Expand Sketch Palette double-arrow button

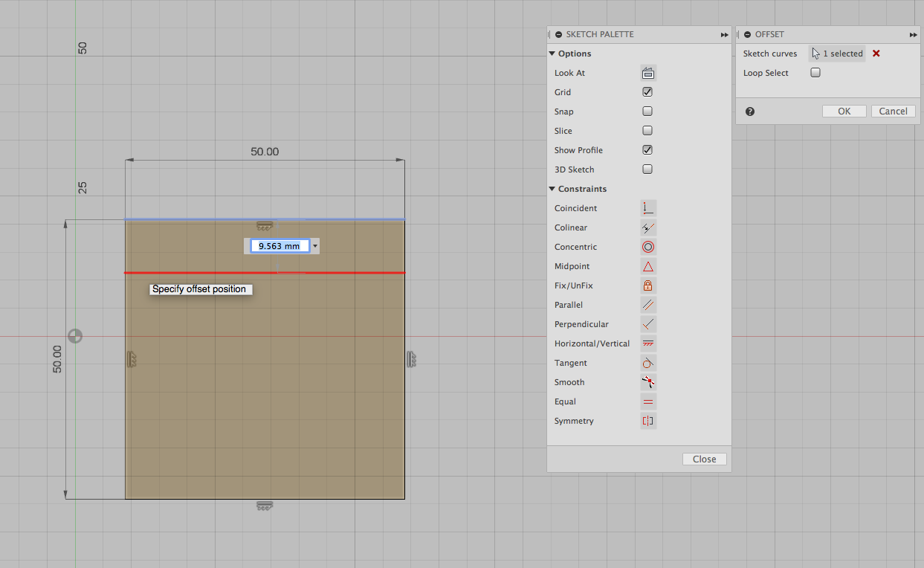pos(725,35)
